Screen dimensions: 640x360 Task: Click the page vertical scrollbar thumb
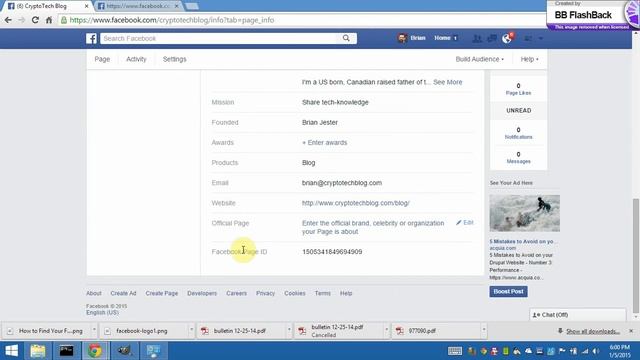click(x=636, y=255)
